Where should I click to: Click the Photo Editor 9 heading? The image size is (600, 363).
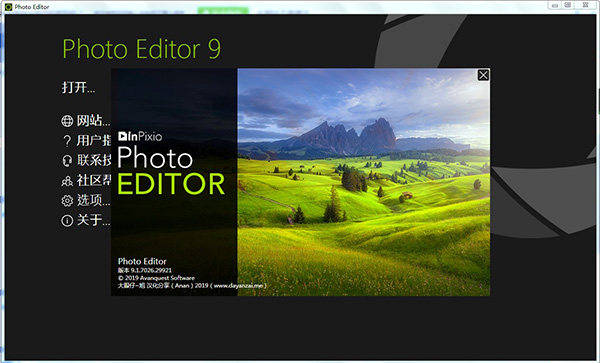click(142, 49)
